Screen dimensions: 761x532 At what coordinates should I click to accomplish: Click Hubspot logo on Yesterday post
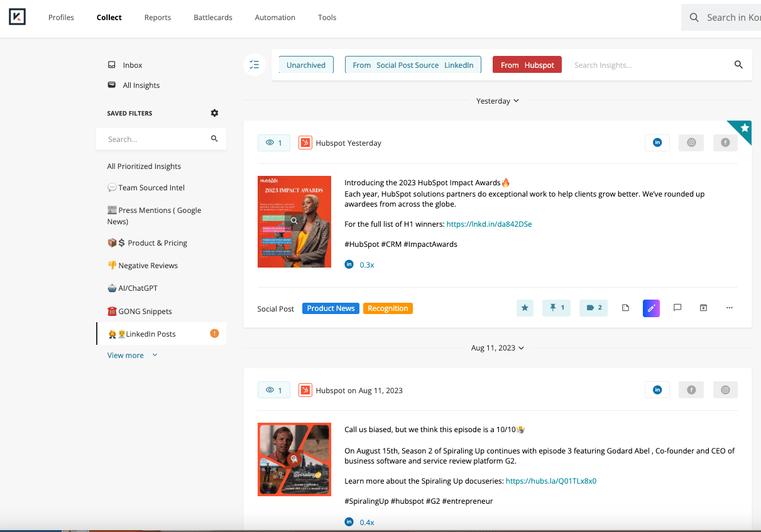pyautogui.click(x=305, y=143)
